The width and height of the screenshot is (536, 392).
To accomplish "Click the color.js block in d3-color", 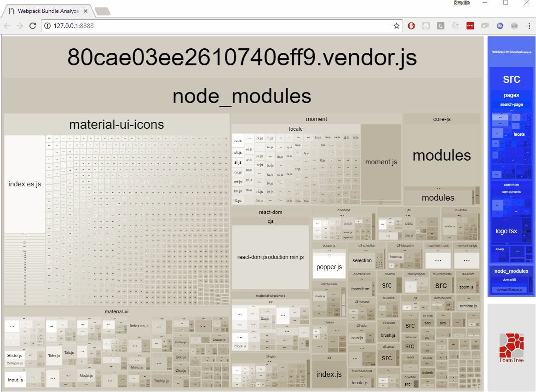I will tap(357, 338).
